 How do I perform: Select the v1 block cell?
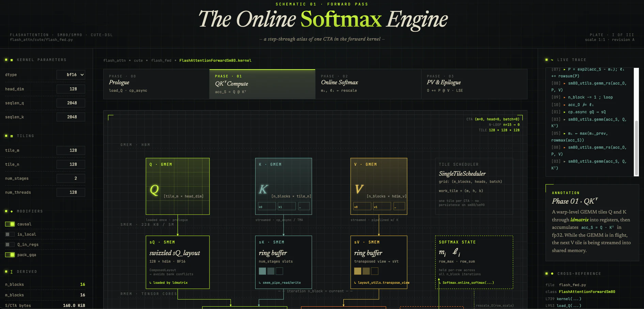click(x=382, y=206)
